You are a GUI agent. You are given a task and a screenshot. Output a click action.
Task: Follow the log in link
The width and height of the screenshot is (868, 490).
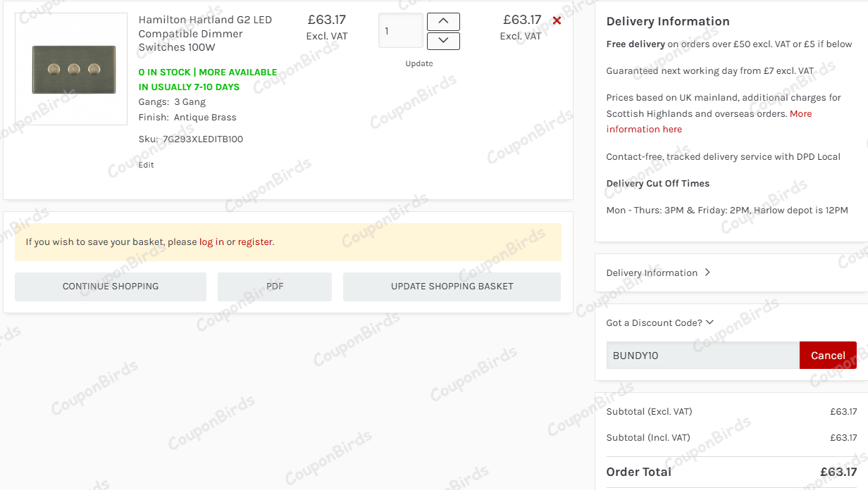tap(211, 241)
